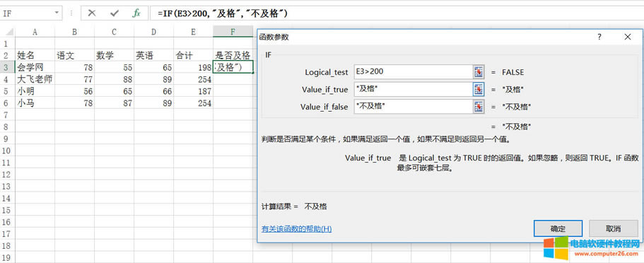Select row 6 header
This screenshot has height=263, width=644.
[7, 103]
